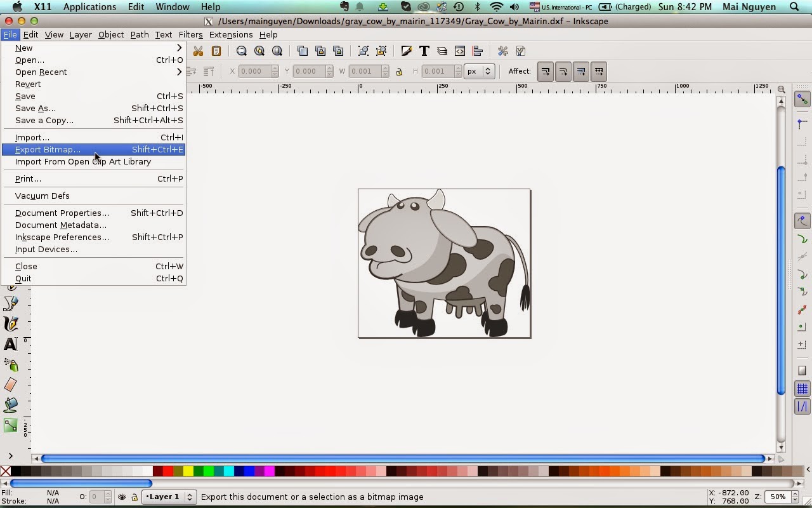Open the px units dropdown
This screenshot has width=812, height=508.
(479, 71)
